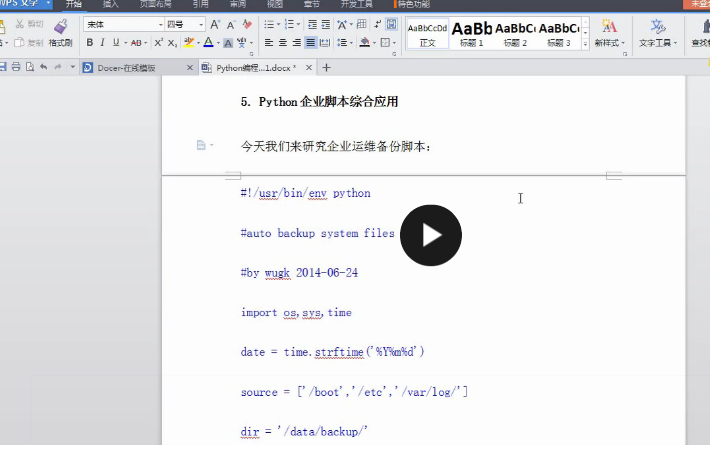Expand bullet list style dropdown arrow
This screenshot has height=468, width=710.
point(278,24)
